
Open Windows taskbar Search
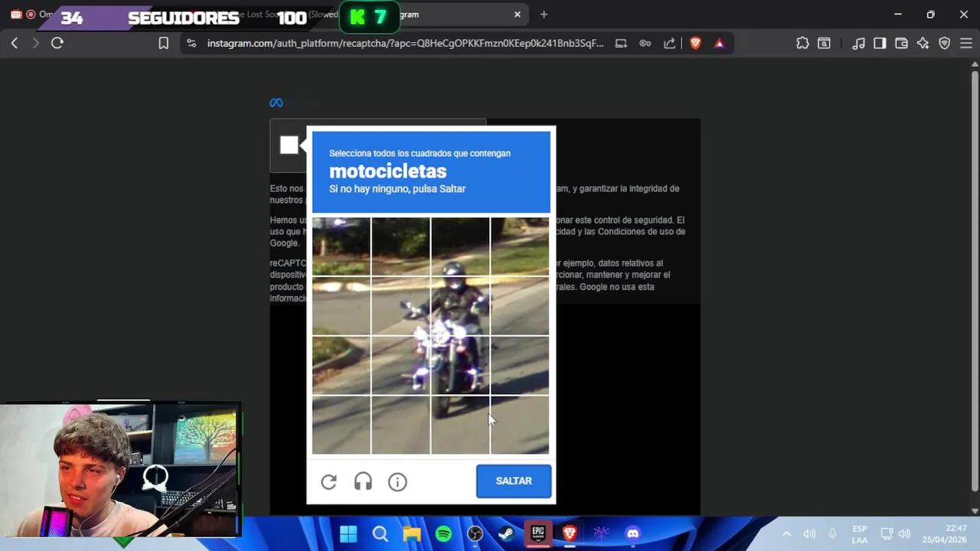[381, 533]
